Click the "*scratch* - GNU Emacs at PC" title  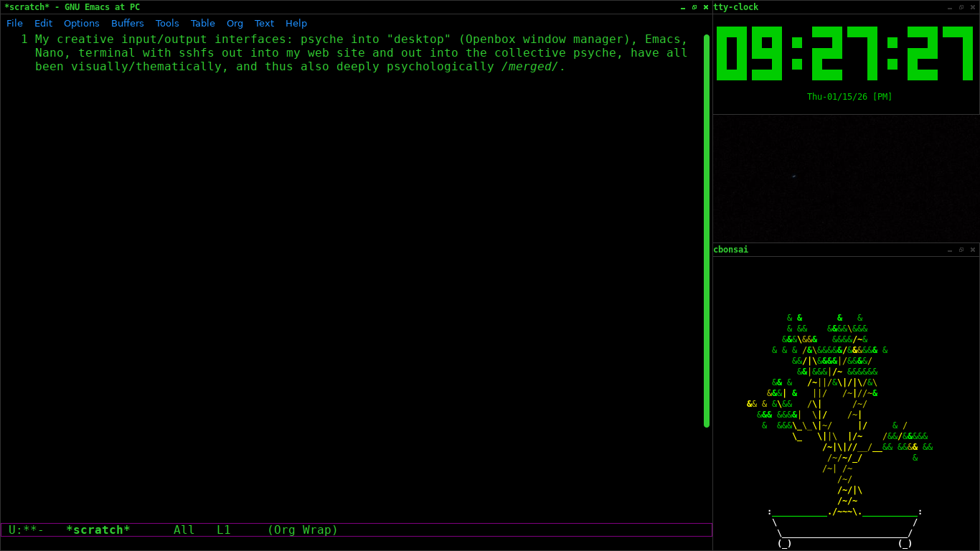click(x=72, y=7)
